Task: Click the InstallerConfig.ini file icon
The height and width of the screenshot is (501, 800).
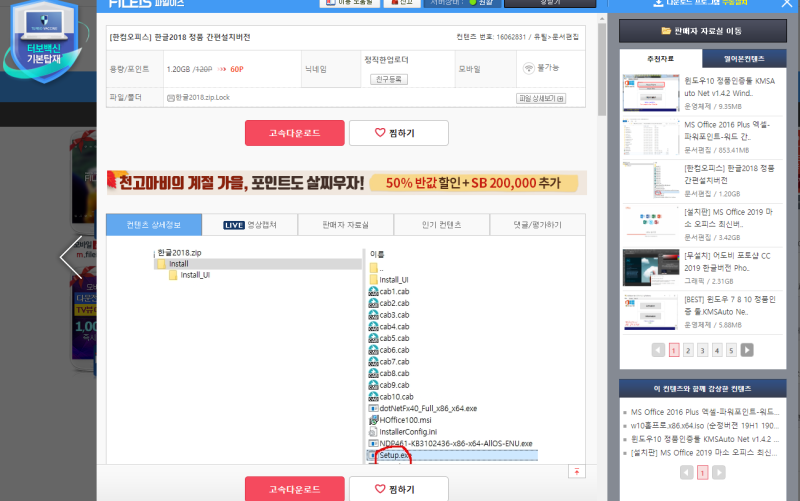Action: point(373,432)
